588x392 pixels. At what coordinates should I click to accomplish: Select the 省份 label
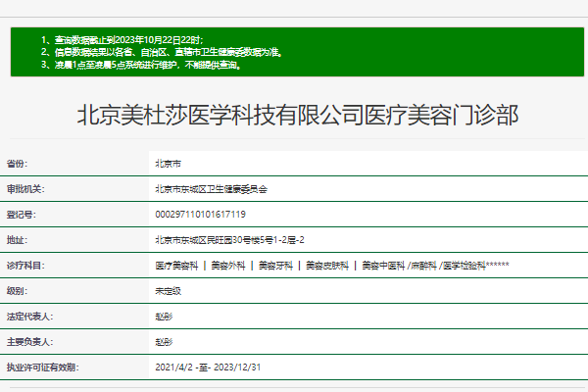point(17,164)
